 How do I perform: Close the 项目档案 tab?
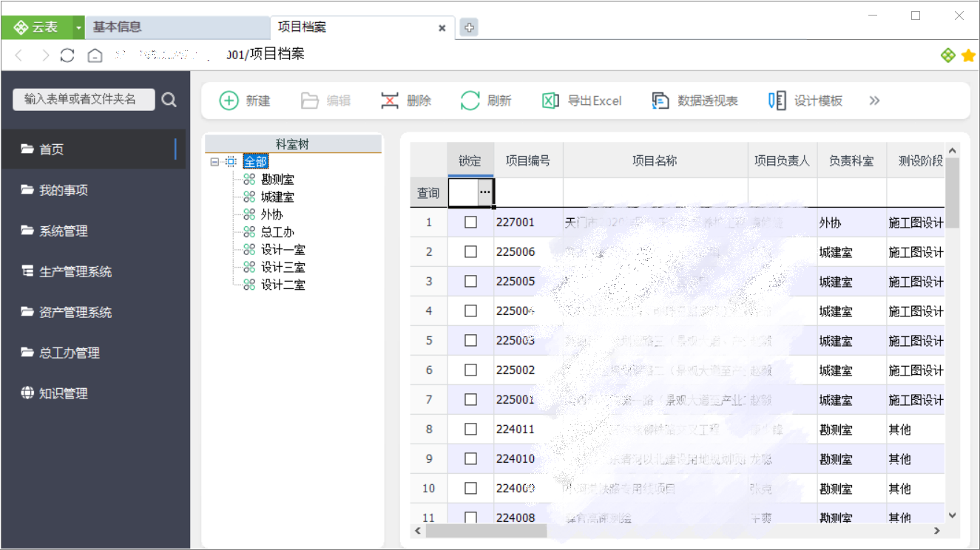442,28
